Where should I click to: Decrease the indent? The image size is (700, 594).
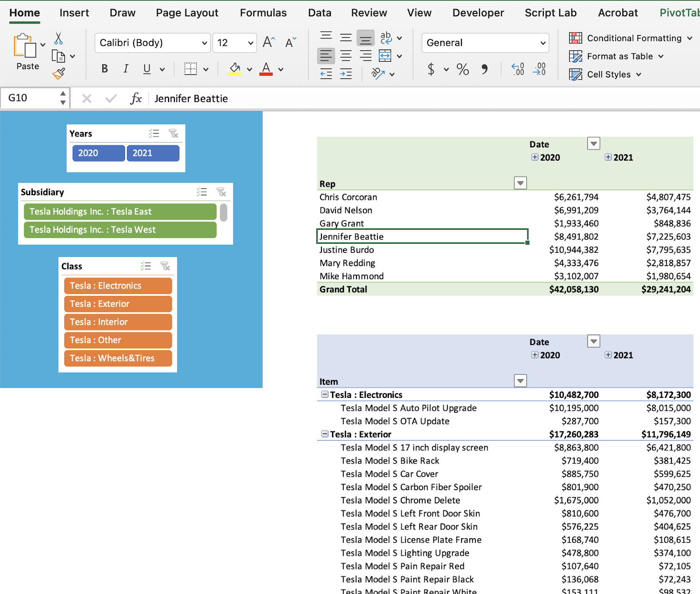coord(326,74)
